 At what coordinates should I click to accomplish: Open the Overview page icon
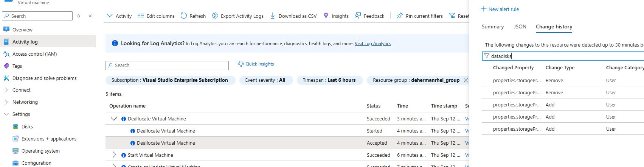coord(6,30)
